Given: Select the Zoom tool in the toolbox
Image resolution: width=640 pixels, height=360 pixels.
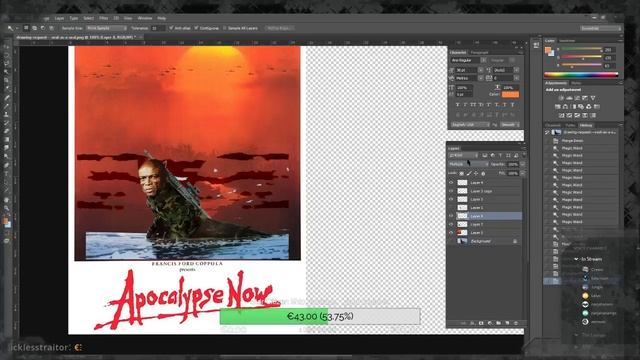Looking at the screenshot, I should [7, 208].
